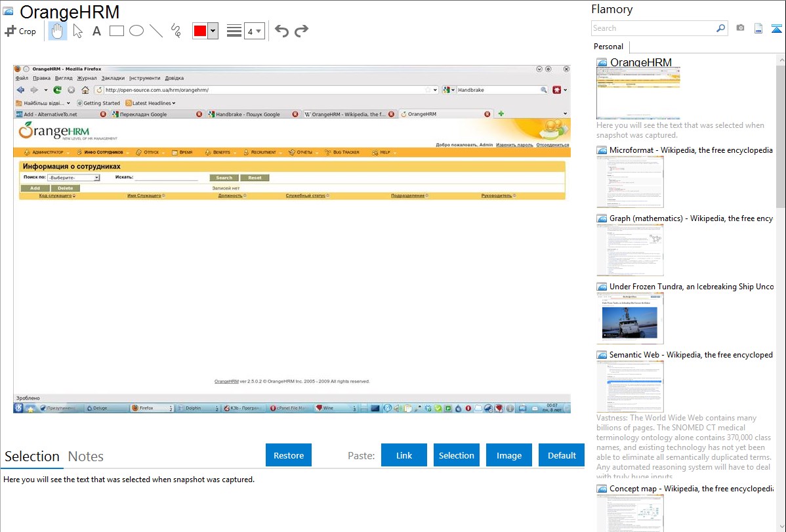Viewport: 786px width, 532px height.
Task: Select the Crop tool
Action: 20,31
